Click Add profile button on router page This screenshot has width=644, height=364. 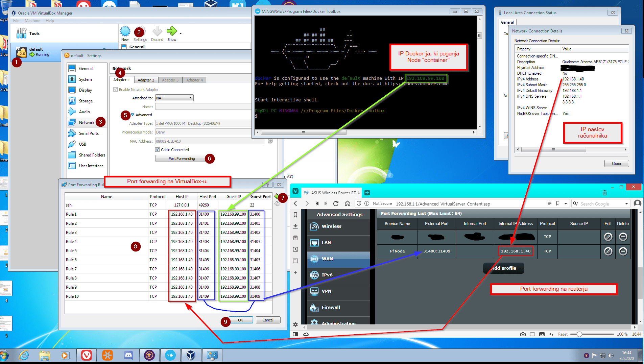coord(504,268)
